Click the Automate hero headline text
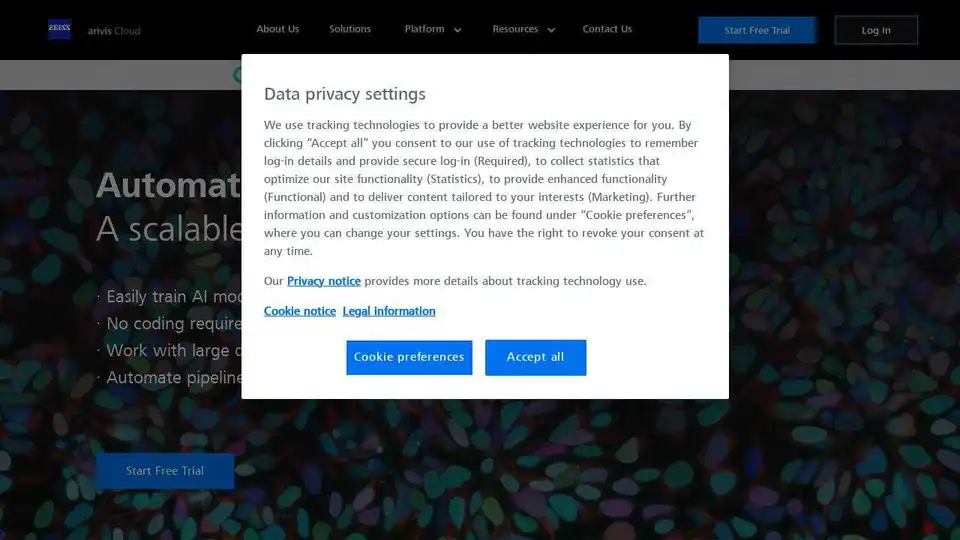The width and height of the screenshot is (960, 540). coord(168,184)
